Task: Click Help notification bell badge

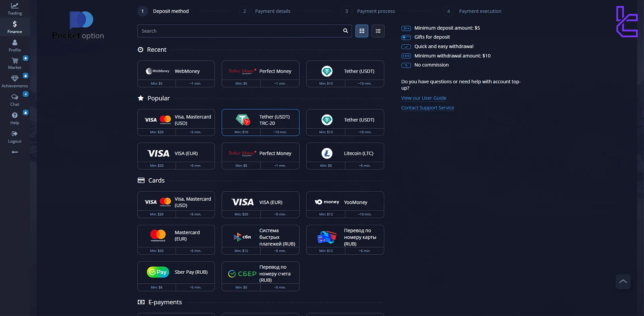Action: (25, 112)
